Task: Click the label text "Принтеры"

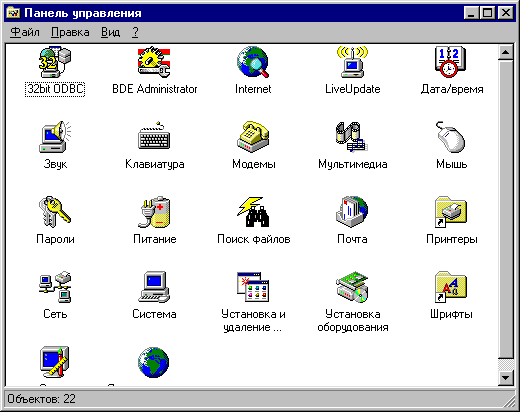Action: pyautogui.click(x=452, y=239)
